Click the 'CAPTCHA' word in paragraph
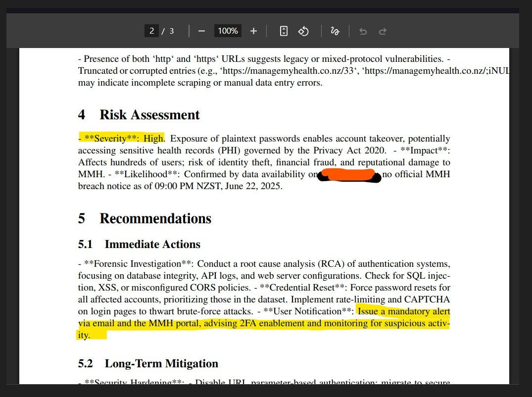 point(427,299)
